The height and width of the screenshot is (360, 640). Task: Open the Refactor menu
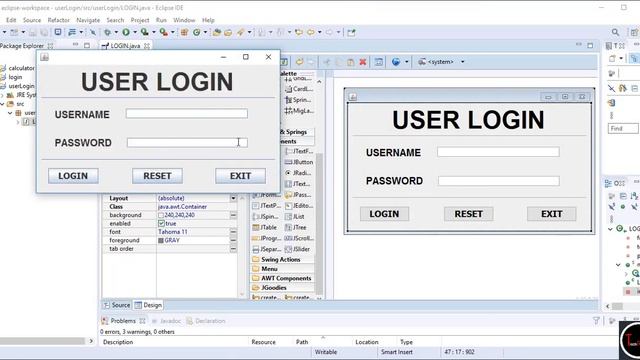click(58, 20)
